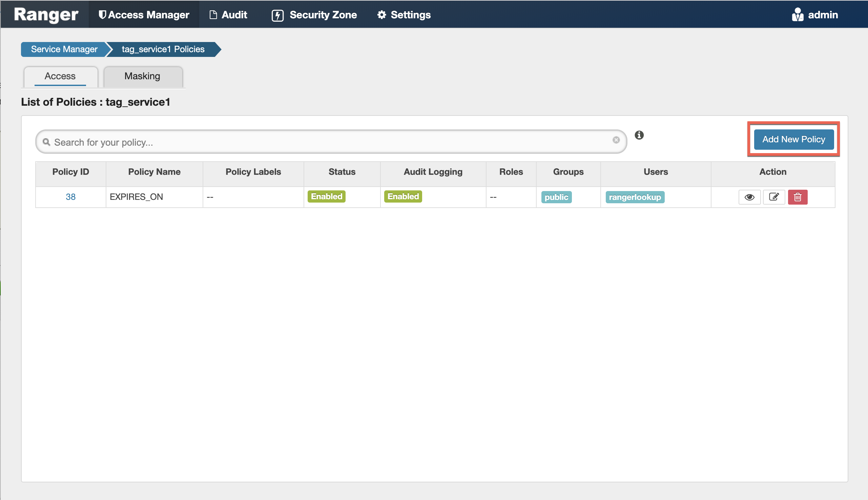Click the Ranger logo
The image size is (868, 500).
click(46, 15)
